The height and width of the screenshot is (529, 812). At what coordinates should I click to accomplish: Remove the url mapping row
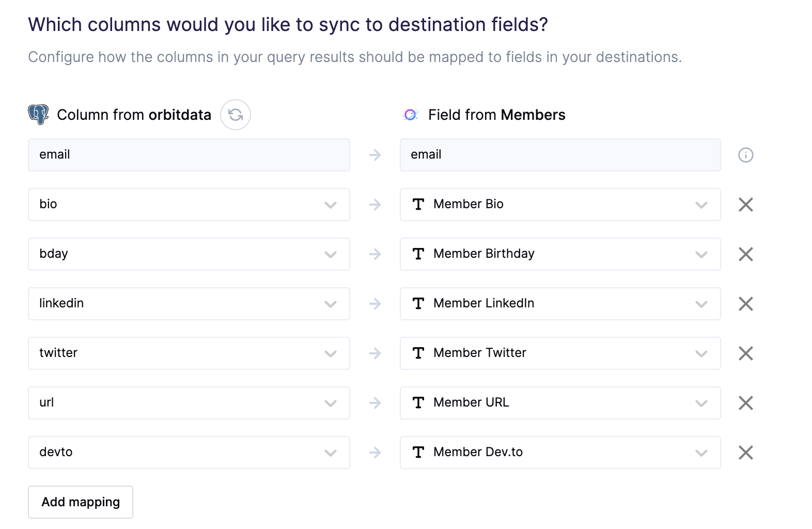(x=745, y=403)
